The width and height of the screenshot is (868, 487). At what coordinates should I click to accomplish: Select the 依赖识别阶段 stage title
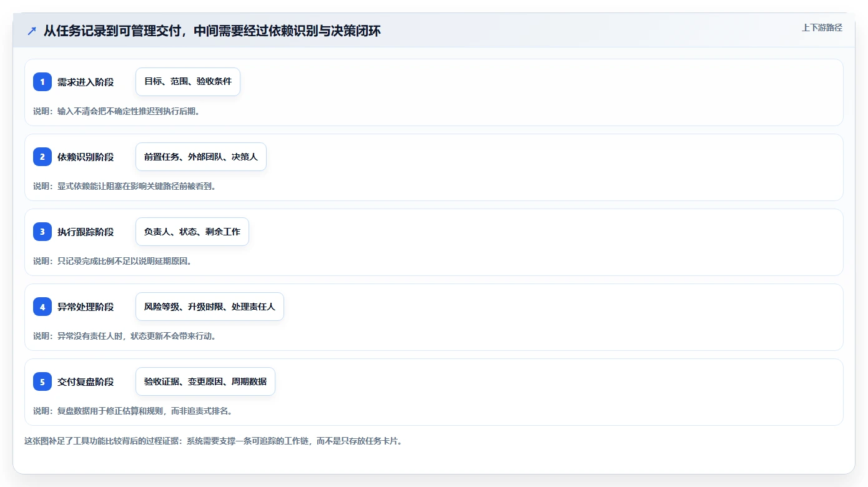86,157
